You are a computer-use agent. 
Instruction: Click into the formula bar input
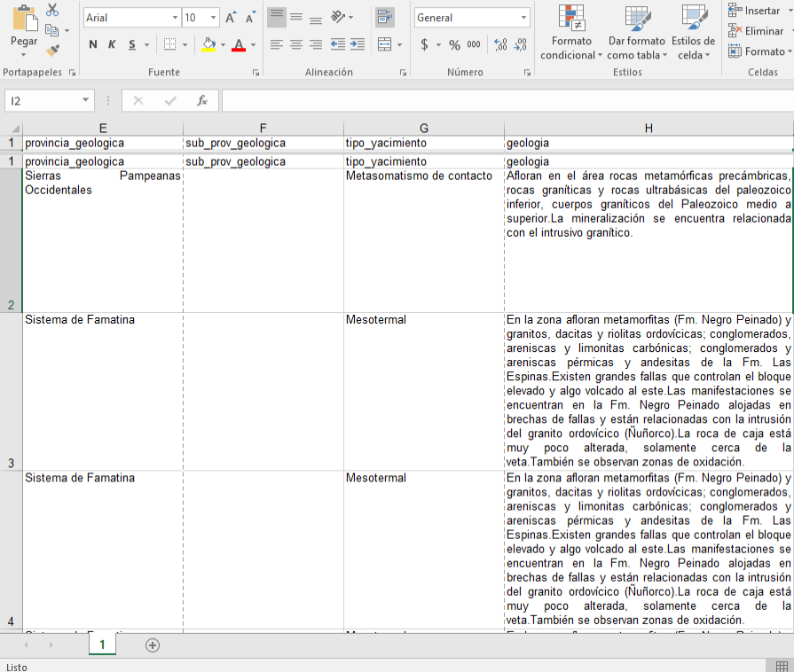tap(507, 101)
